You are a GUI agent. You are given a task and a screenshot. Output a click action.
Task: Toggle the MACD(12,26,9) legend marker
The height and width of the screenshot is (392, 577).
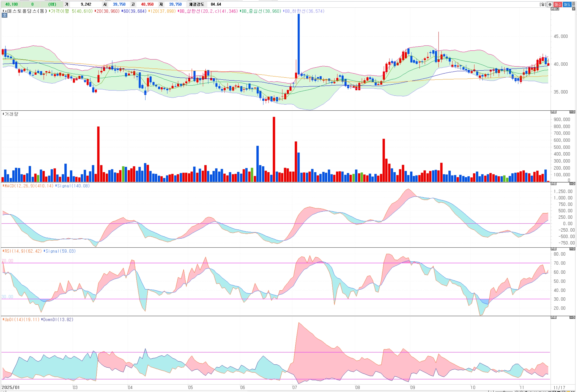pos(3,186)
